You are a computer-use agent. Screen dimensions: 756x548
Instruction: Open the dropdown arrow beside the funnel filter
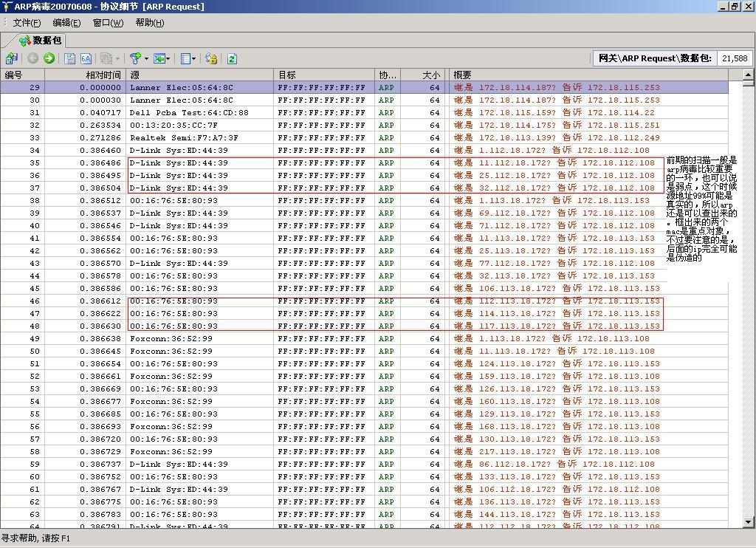(x=146, y=58)
